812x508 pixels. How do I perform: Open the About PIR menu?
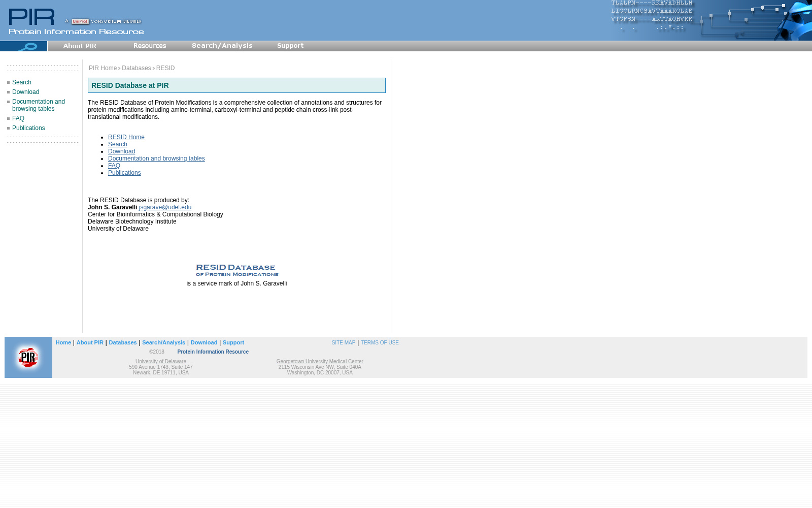[80, 46]
